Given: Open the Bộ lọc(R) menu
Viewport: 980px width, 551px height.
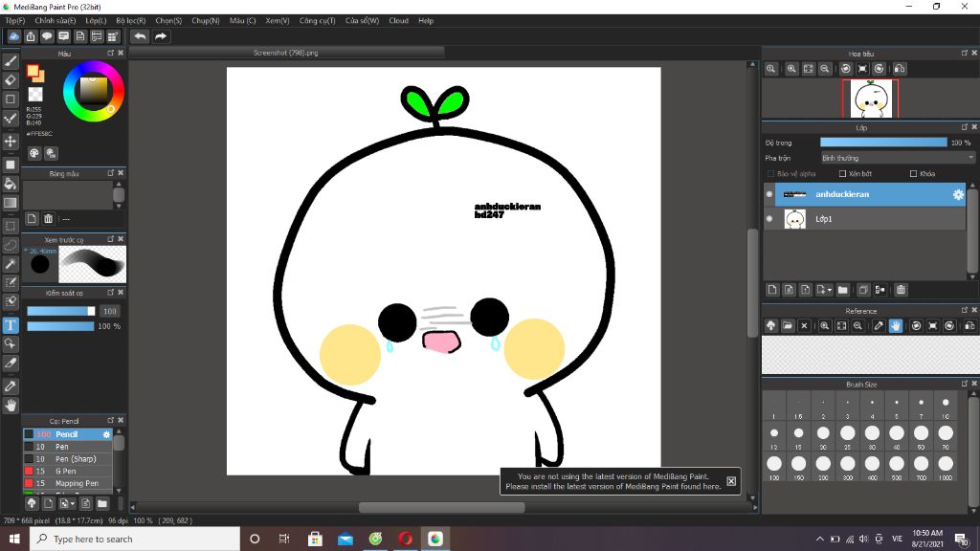Looking at the screenshot, I should pyautogui.click(x=131, y=20).
